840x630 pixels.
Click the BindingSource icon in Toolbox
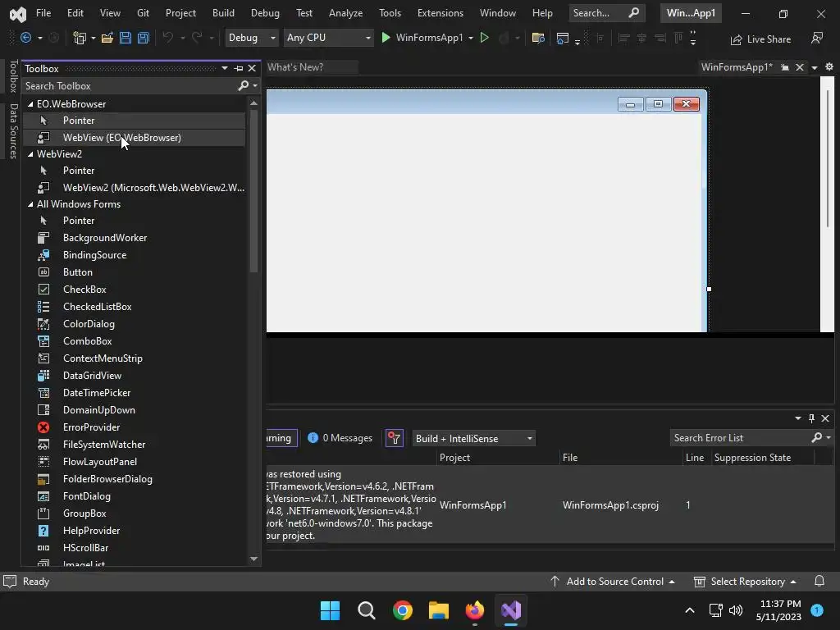(43, 255)
